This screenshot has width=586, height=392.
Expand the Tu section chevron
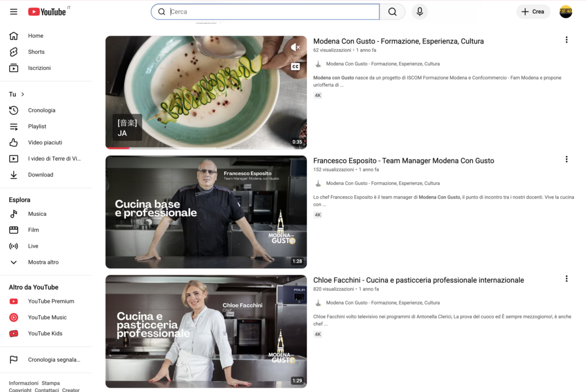23,94
